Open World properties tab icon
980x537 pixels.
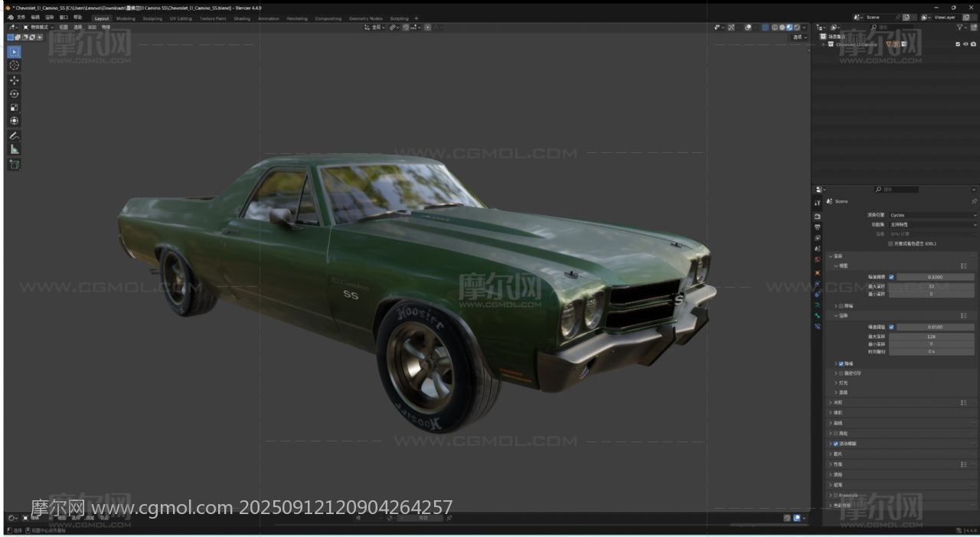pyautogui.click(x=818, y=260)
